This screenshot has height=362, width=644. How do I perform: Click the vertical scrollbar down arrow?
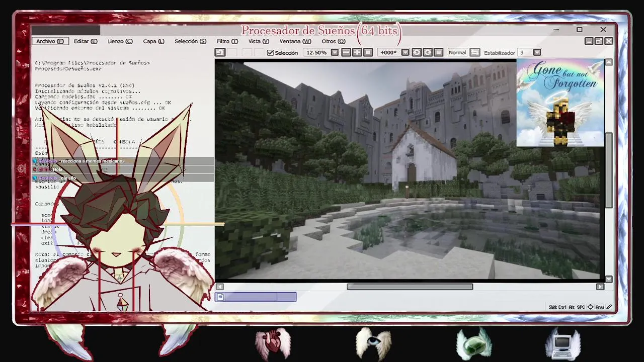[x=609, y=279]
